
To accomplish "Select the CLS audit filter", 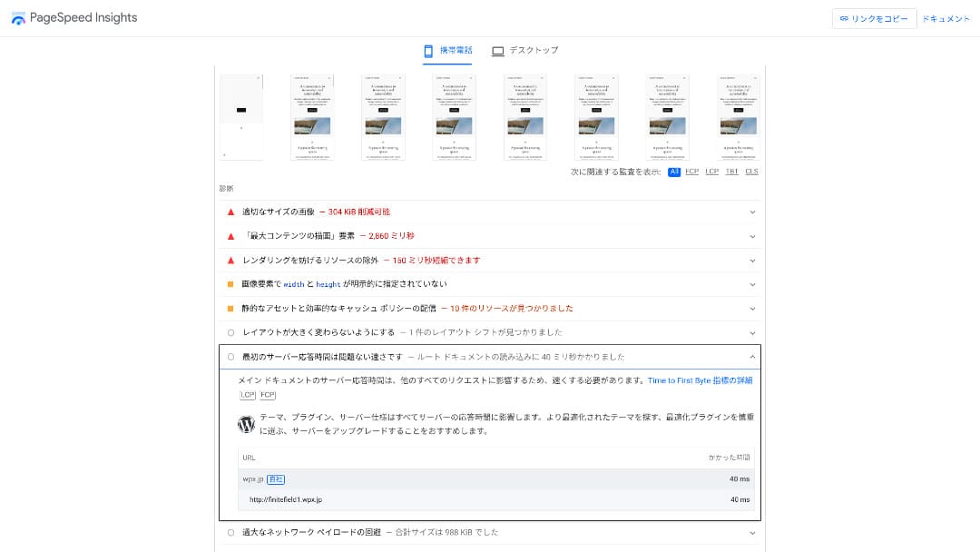I will click(751, 172).
